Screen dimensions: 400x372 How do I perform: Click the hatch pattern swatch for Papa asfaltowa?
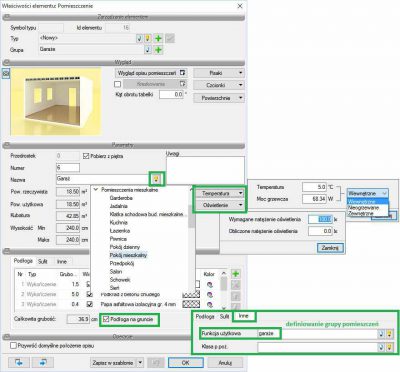(191, 304)
